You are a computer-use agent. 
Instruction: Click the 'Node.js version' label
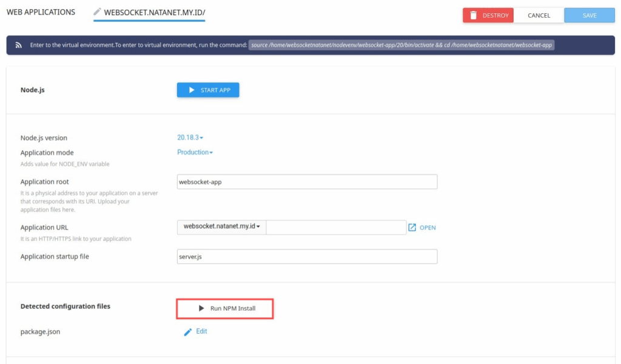(44, 137)
